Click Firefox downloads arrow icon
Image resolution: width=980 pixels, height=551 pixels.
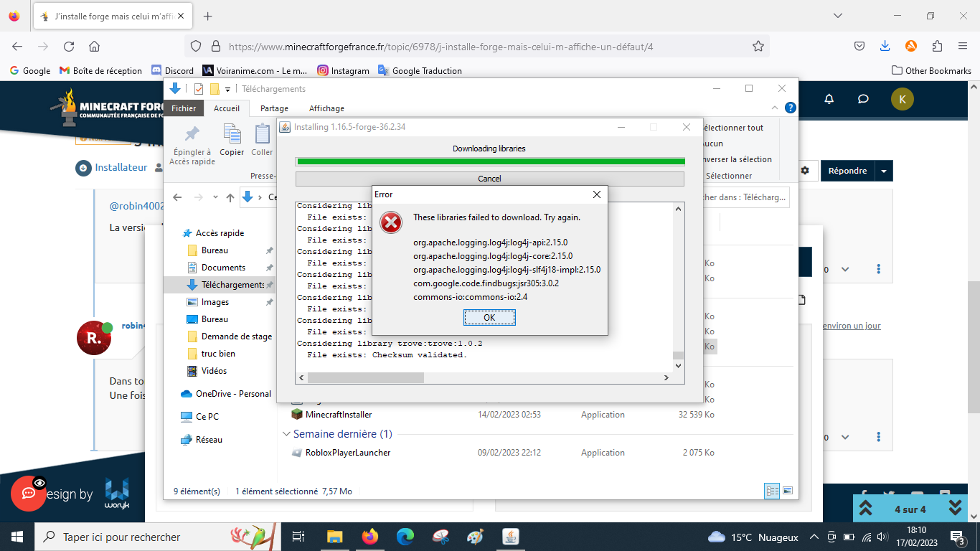(885, 46)
